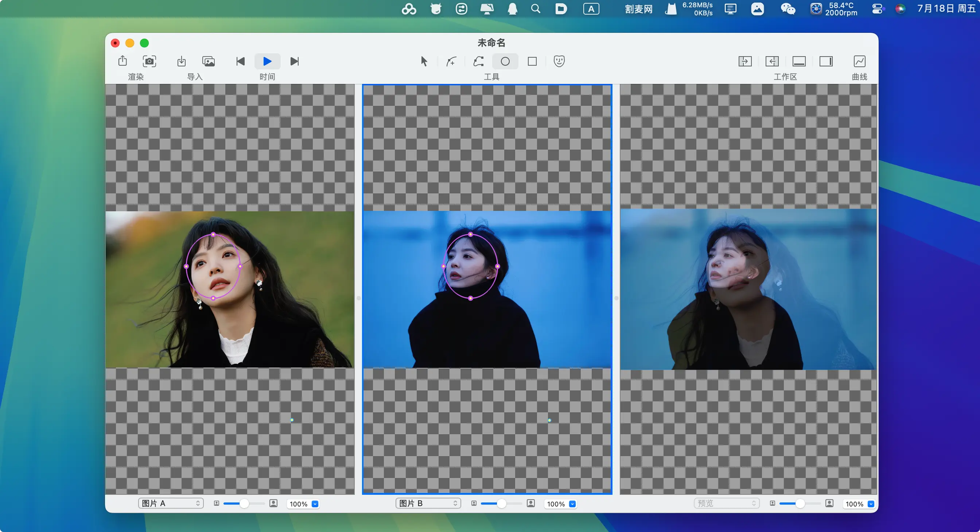This screenshot has width=980, height=532.
Task: Toggle the right sidebar workspace button
Action: click(826, 61)
